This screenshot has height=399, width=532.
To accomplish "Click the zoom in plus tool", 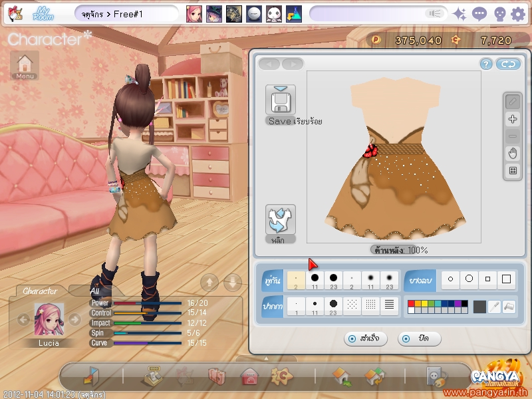I will tap(513, 119).
